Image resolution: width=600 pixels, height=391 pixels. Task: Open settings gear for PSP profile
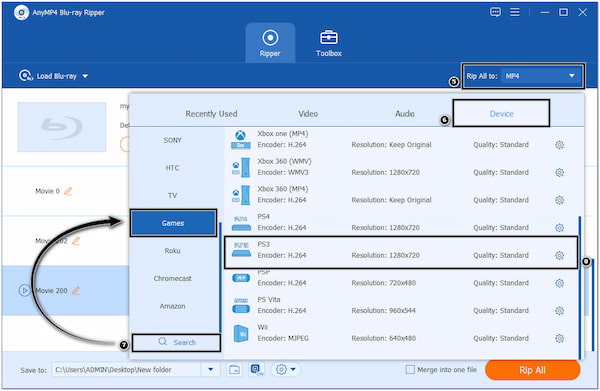coord(559,283)
